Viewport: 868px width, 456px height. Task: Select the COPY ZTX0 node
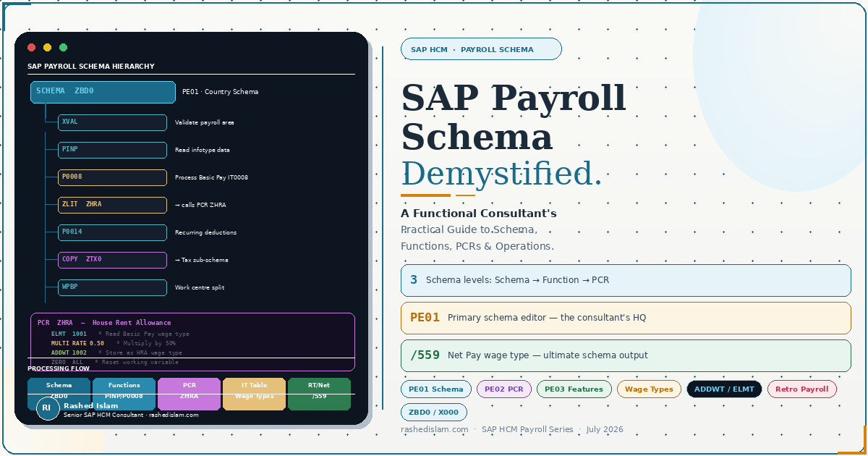pos(112,260)
